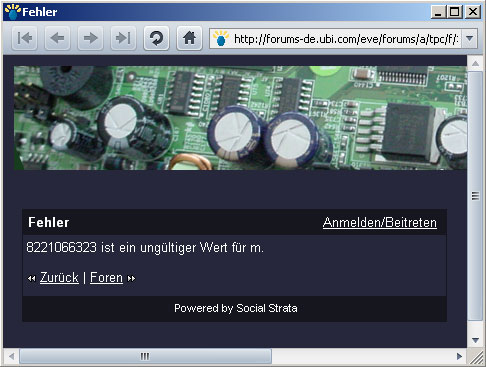Navigate back with the left arrow
This screenshot has height=367, width=486.
tap(57, 38)
